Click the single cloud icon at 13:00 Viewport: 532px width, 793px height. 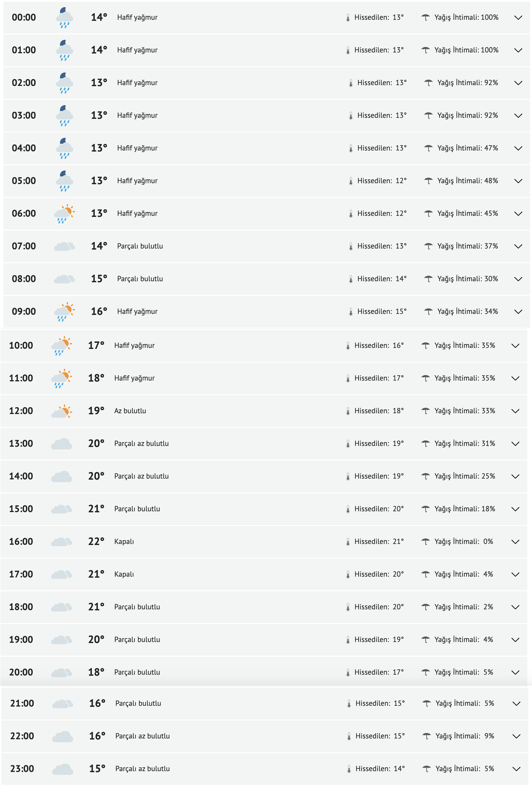point(61,444)
